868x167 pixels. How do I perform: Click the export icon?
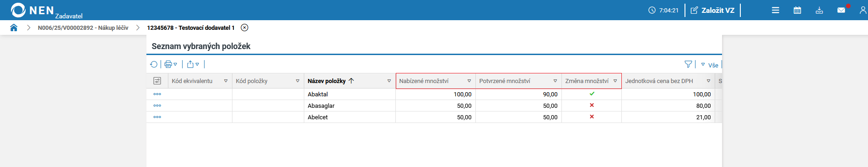tap(190, 65)
